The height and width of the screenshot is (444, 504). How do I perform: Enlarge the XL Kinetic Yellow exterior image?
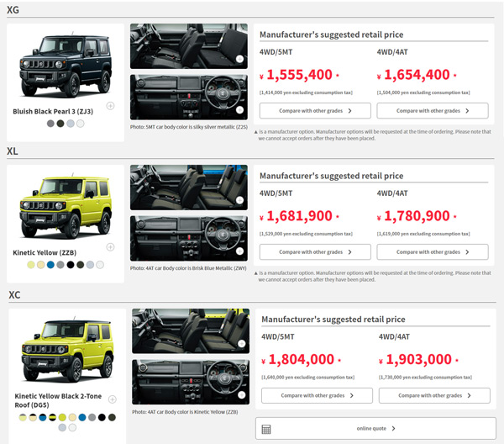[110, 247]
